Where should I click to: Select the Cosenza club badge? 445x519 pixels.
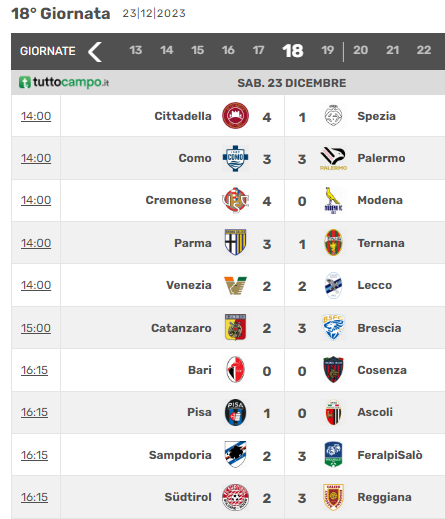[333, 370]
